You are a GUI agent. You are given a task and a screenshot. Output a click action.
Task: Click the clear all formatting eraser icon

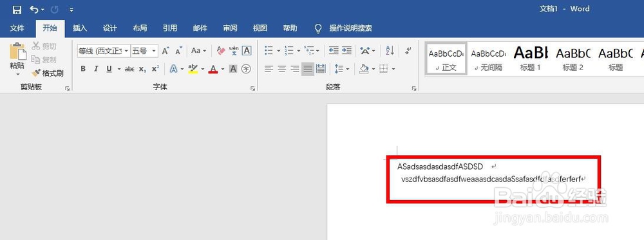click(x=221, y=51)
